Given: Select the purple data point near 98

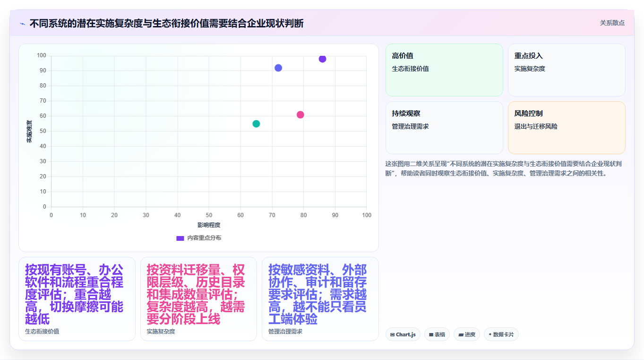Looking at the screenshot, I should point(322,59).
